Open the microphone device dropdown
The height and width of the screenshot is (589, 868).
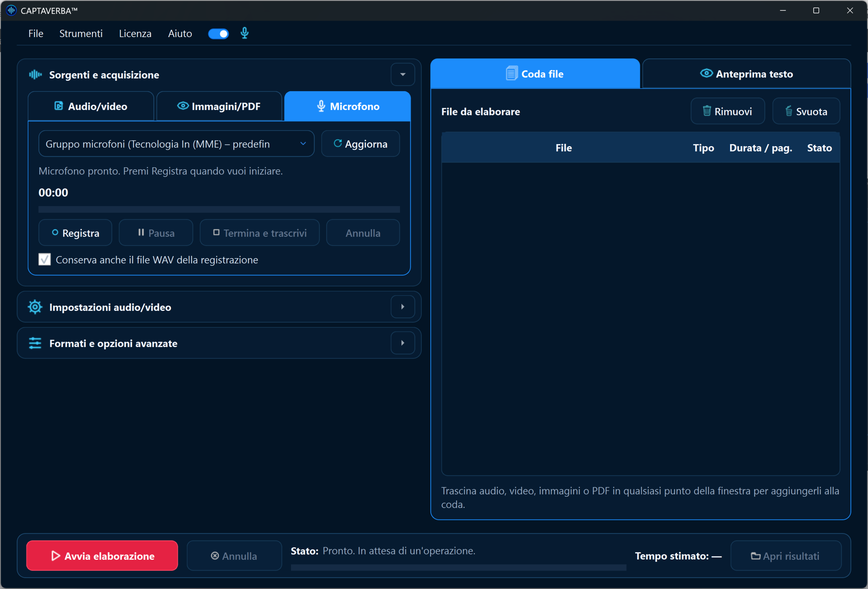click(176, 144)
